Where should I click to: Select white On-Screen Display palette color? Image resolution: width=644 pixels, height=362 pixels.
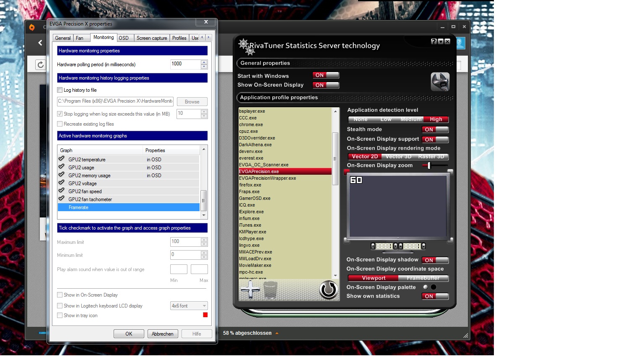pos(426,287)
